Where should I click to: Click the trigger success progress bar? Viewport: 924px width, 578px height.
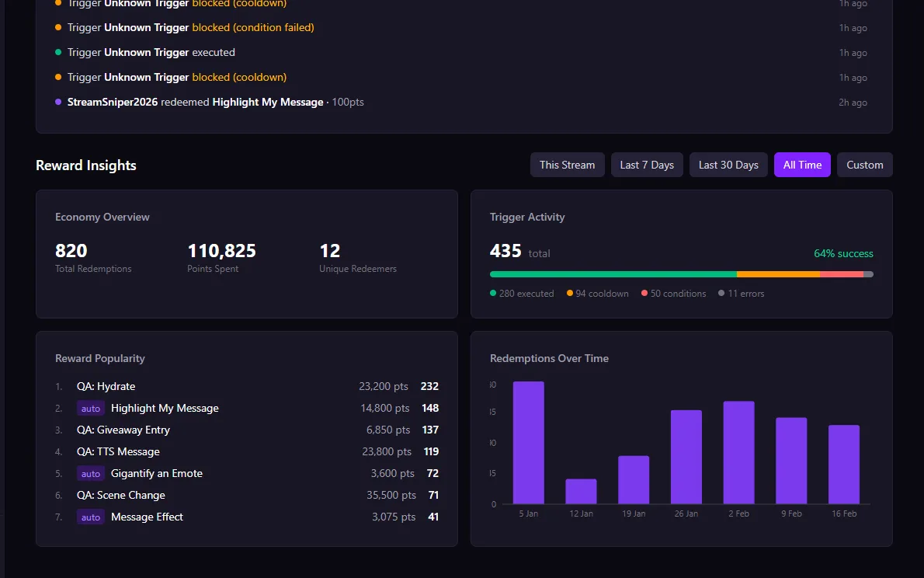tap(682, 273)
